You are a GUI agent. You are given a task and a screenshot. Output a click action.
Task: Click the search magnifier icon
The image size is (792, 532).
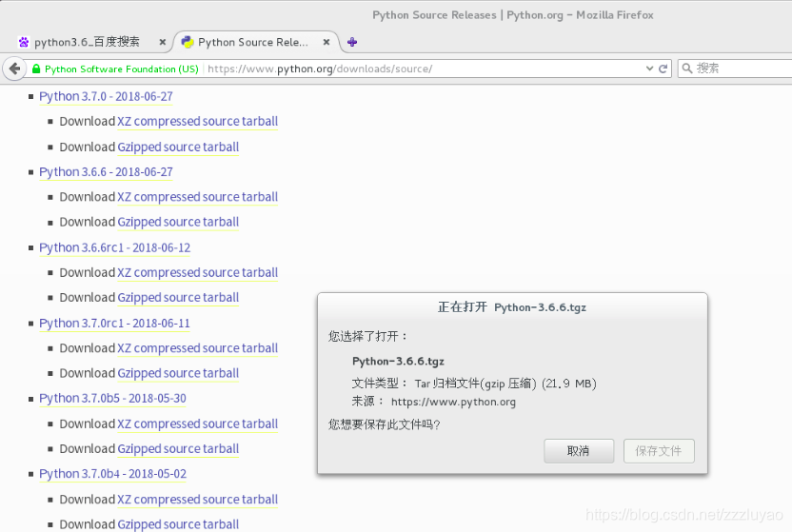(687, 69)
